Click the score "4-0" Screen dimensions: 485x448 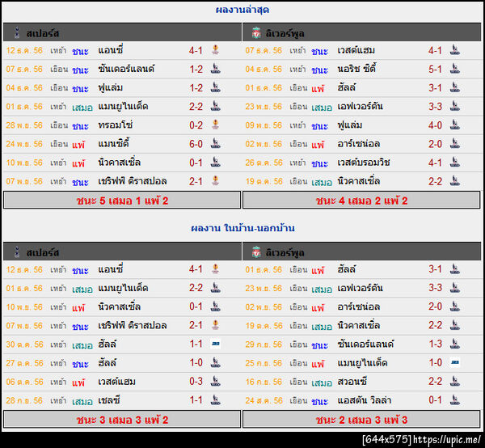pyautogui.click(x=435, y=125)
